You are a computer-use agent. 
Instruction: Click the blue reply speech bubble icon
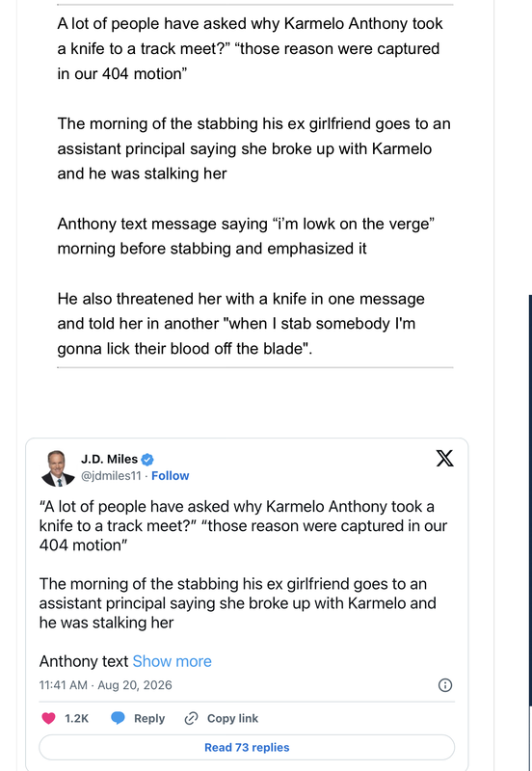[x=118, y=718]
